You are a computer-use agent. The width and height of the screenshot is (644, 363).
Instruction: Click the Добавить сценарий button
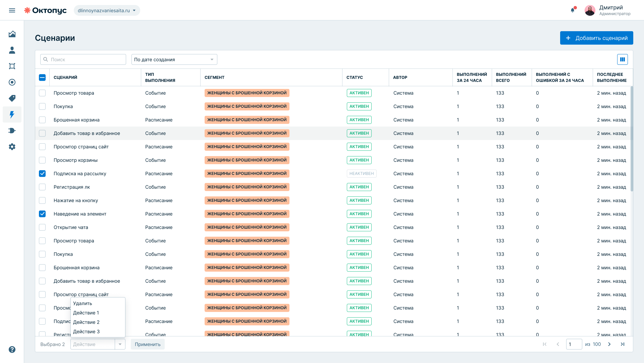(x=597, y=38)
